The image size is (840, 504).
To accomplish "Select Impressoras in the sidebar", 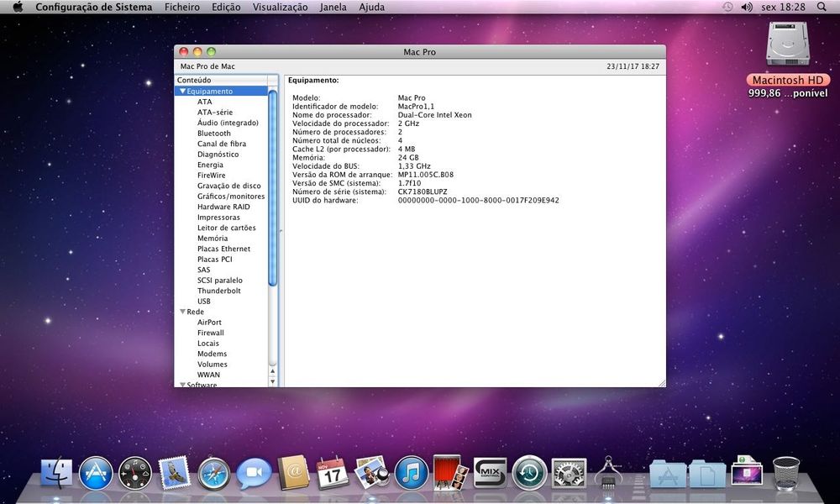I will [218, 218].
